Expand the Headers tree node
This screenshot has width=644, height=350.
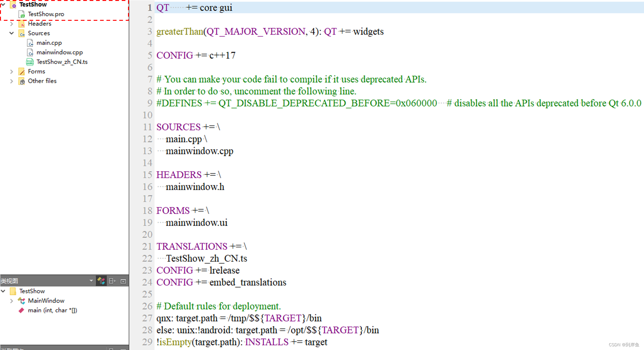click(x=12, y=24)
